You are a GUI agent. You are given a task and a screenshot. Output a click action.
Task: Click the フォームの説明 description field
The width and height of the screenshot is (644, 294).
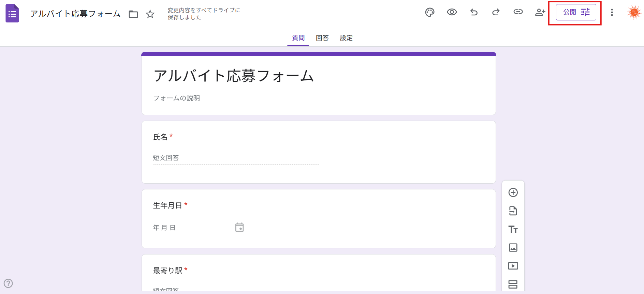(176, 98)
